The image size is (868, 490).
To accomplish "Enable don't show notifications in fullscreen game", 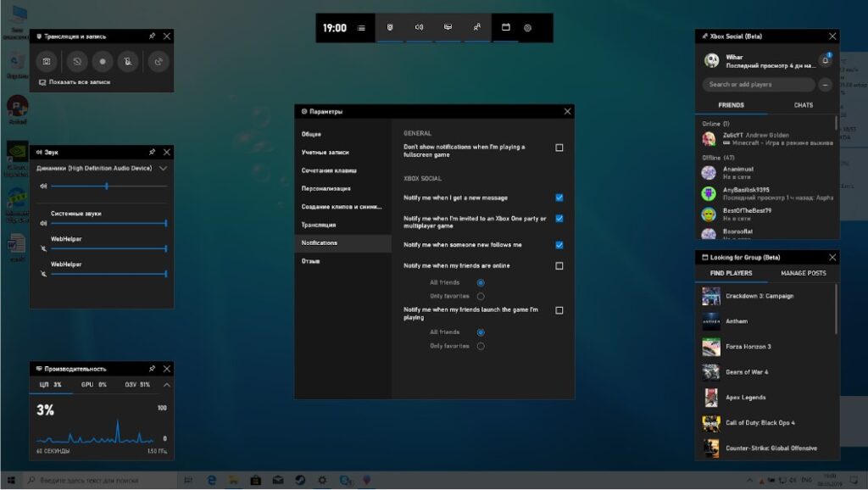I will click(x=559, y=148).
